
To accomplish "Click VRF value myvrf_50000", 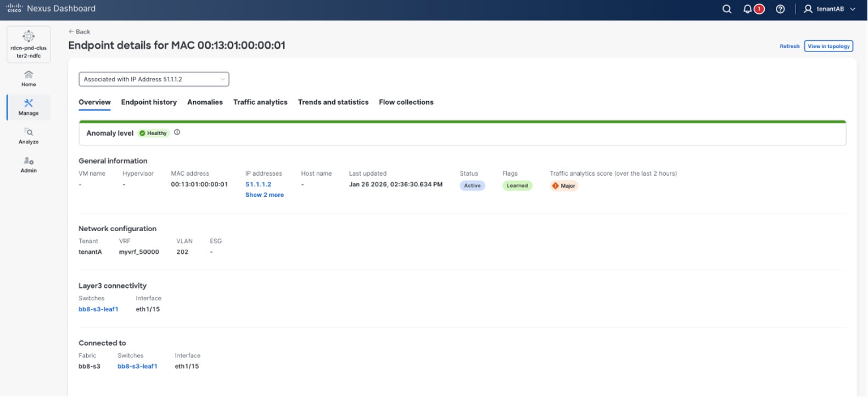I will (x=139, y=252).
